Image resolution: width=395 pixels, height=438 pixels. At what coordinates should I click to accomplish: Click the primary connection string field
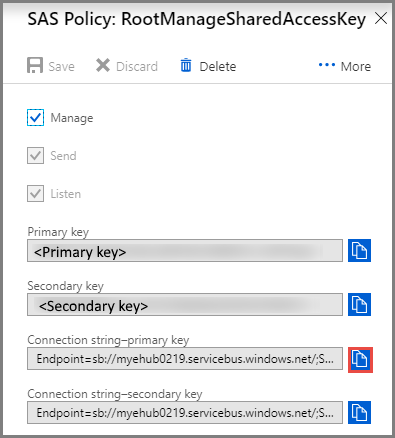tap(185, 359)
